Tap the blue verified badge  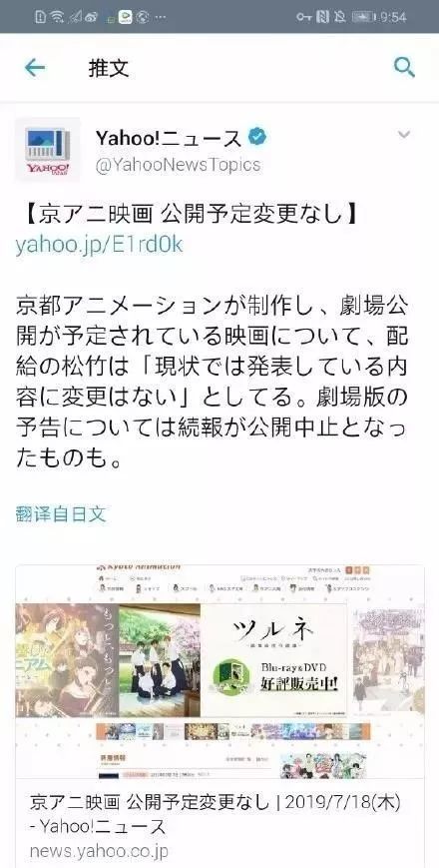[256, 137]
